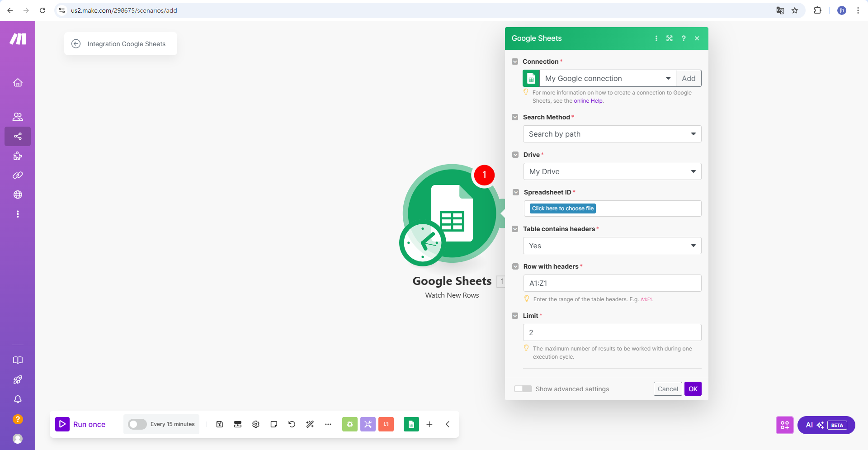Open the Search by path dropdown

coord(612,134)
